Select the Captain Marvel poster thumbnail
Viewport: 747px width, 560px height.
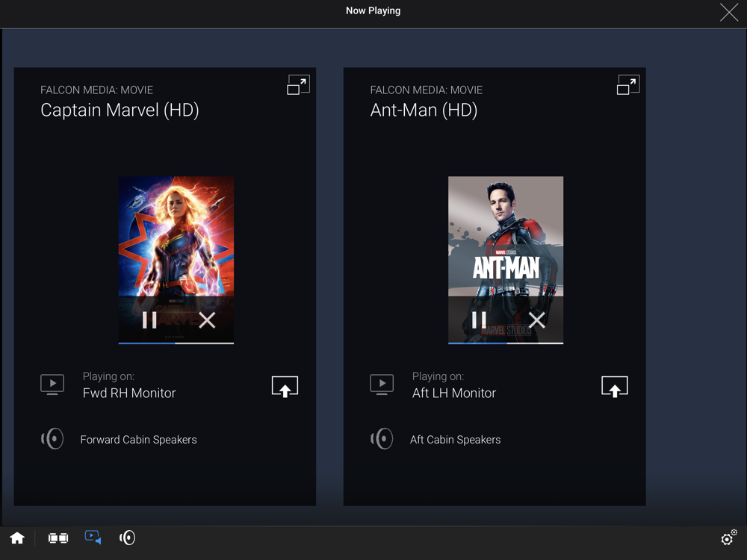click(176, 260)
